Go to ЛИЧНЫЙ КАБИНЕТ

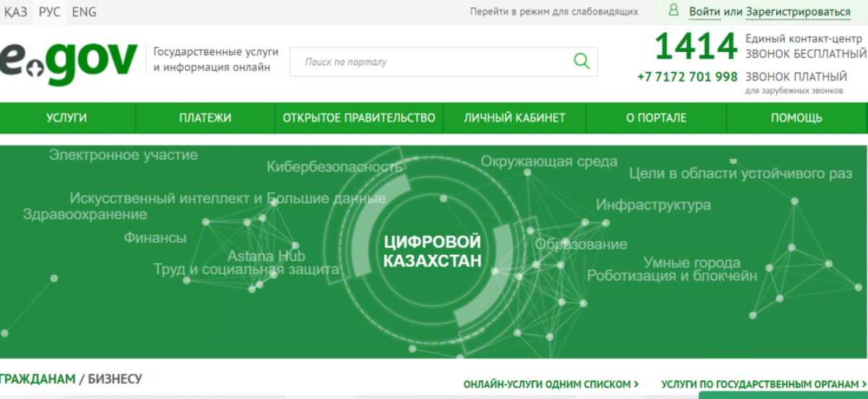[514, 118]
